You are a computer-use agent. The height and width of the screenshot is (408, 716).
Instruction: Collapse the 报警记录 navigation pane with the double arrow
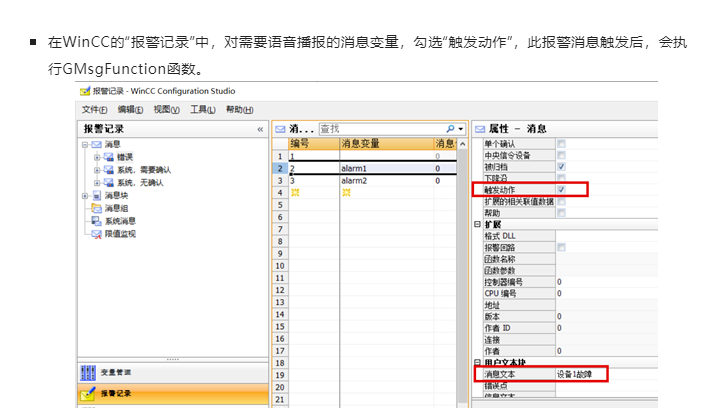tap(260, 129)
